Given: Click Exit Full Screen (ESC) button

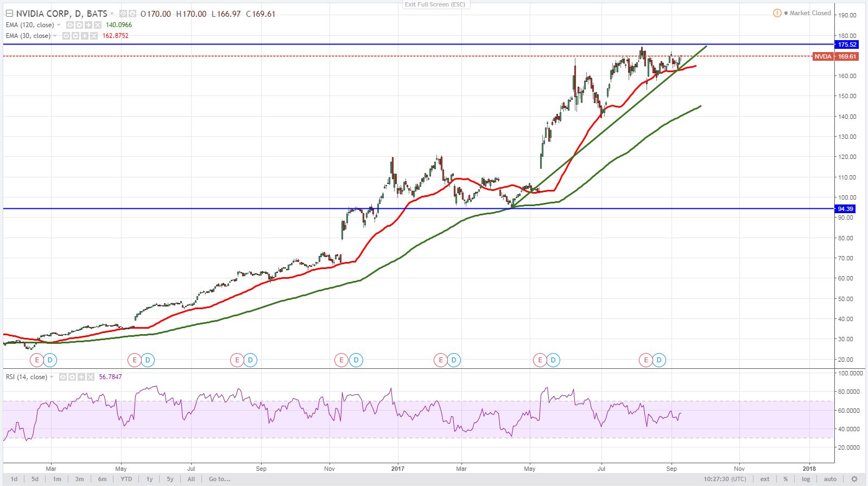Looking at the screenshot, I should pyautogui.click(x=434, y=4).
